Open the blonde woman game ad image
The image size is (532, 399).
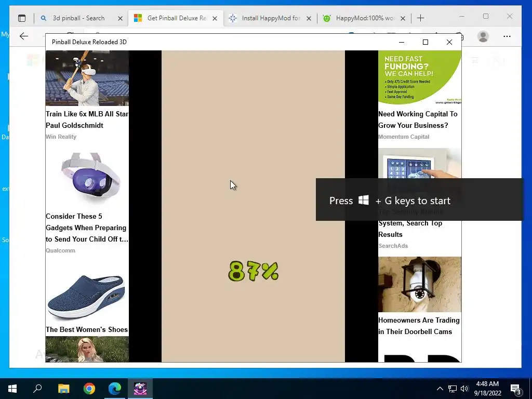87,349
